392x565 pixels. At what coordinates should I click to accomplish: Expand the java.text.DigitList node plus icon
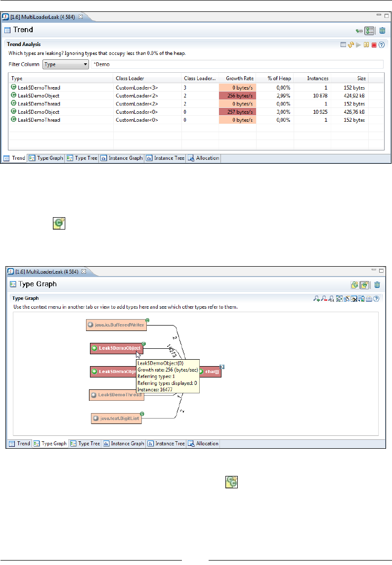point(96,419)
